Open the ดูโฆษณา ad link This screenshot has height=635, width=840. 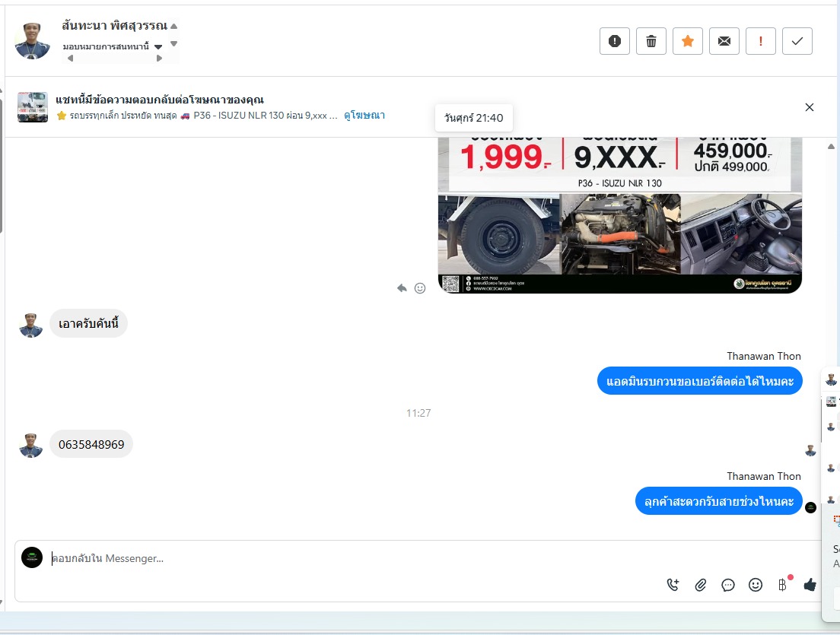point(364,115)
